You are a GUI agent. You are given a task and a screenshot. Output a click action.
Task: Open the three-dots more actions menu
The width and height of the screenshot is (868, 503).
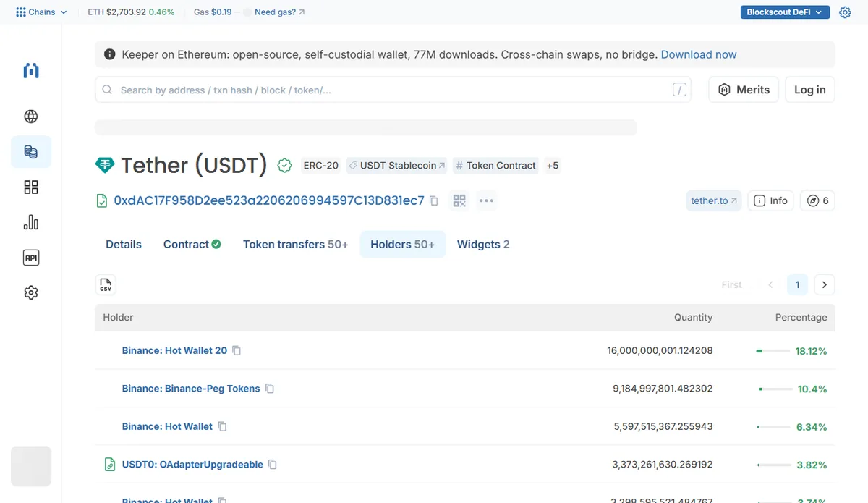(x=486, y=200)
